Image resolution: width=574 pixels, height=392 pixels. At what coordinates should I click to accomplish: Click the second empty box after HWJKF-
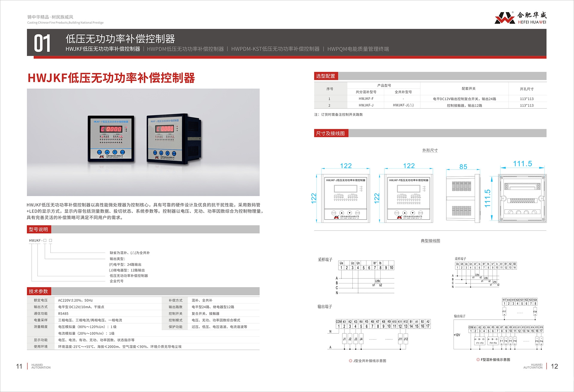[51, 240]
